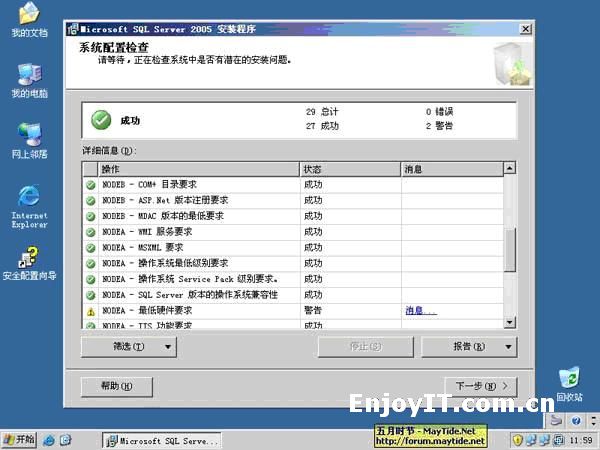Select the row NODEA - 最低硬件要求
Image resolution: width=600 pixels, height=450 pixels.
click(293, 310)
